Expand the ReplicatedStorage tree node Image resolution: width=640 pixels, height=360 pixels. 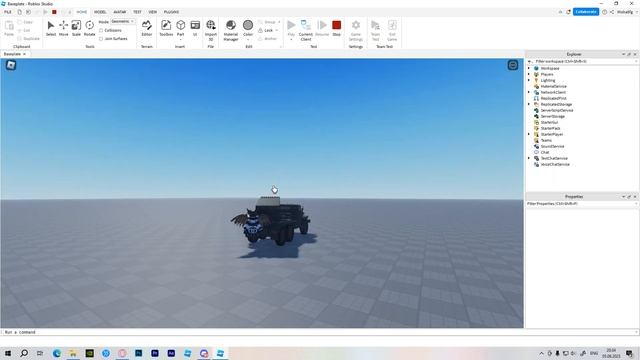click(x=529, y=104)
